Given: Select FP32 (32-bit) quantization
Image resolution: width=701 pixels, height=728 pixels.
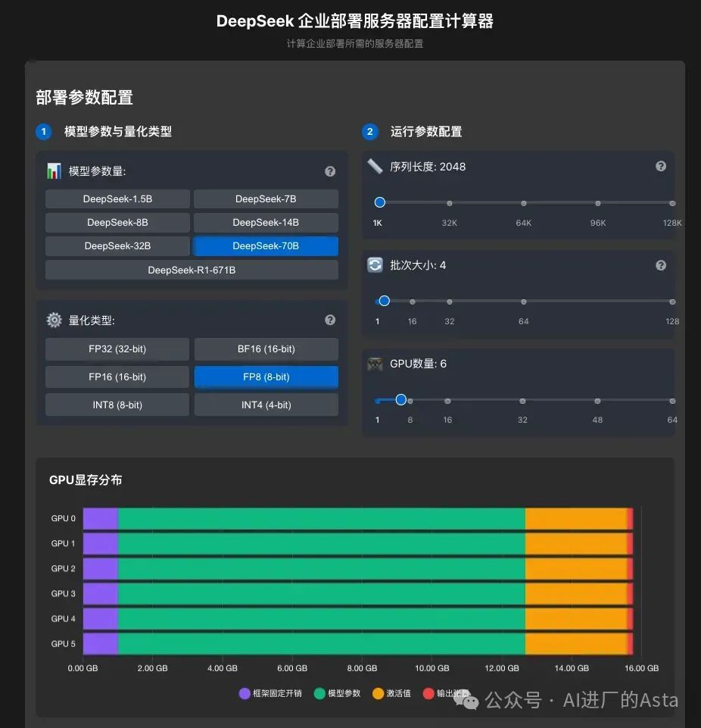Looking at the screenshot, I should tap(117, 349).
